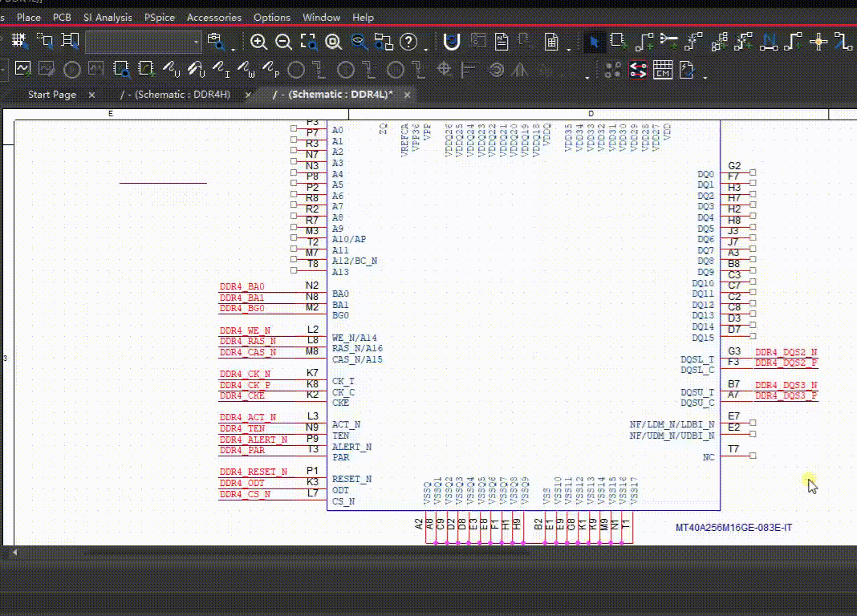Expand the arrow after the disabled layout icons
857x616 pixels.
[x=587, y=78]
